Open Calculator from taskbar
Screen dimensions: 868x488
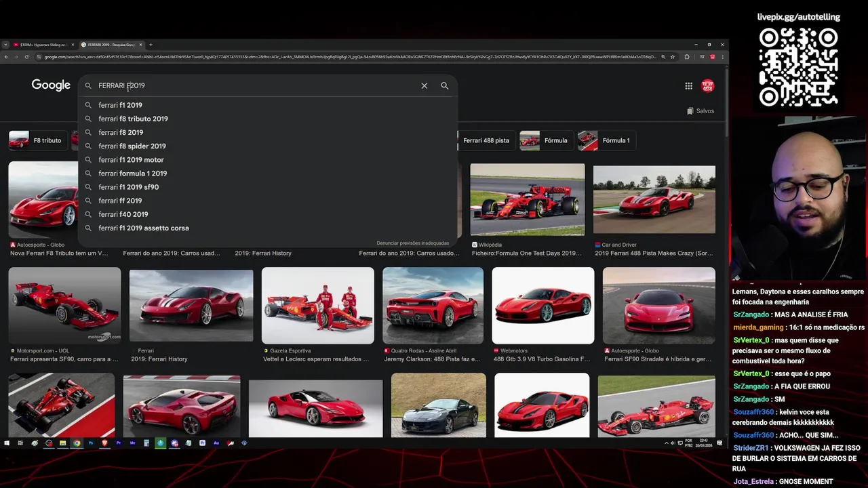point(146,443)
